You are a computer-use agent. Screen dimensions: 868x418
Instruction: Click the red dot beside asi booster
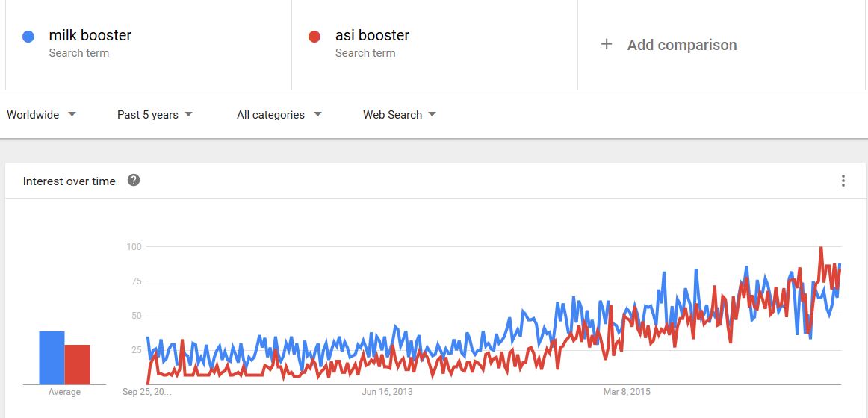point(314,37)
